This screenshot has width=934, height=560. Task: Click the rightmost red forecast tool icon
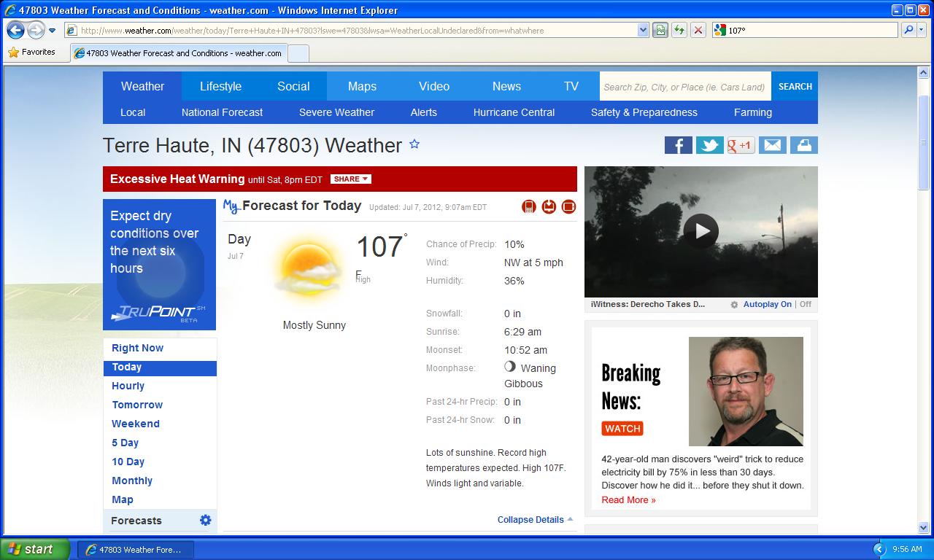point(568,207)
